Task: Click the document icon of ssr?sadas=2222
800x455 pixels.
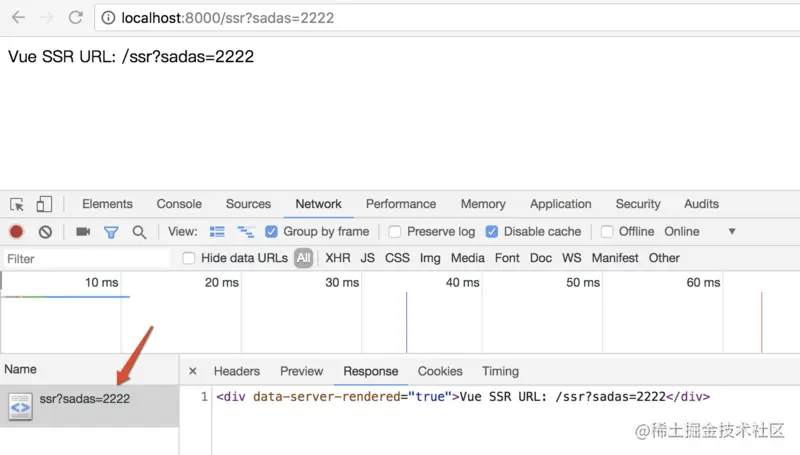Action: (x=20, y=407)
